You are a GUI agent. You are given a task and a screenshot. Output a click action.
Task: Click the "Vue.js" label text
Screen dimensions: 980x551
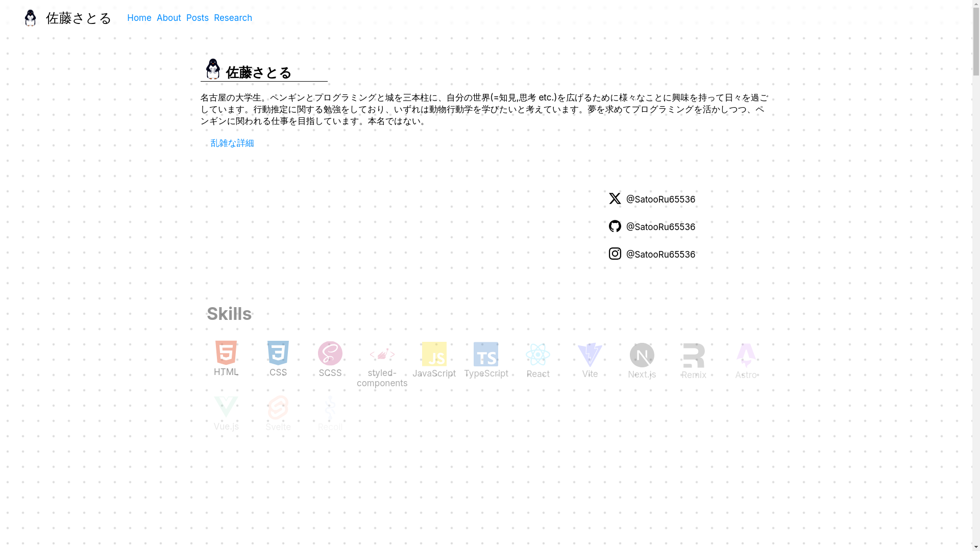(x=226, y=427)
